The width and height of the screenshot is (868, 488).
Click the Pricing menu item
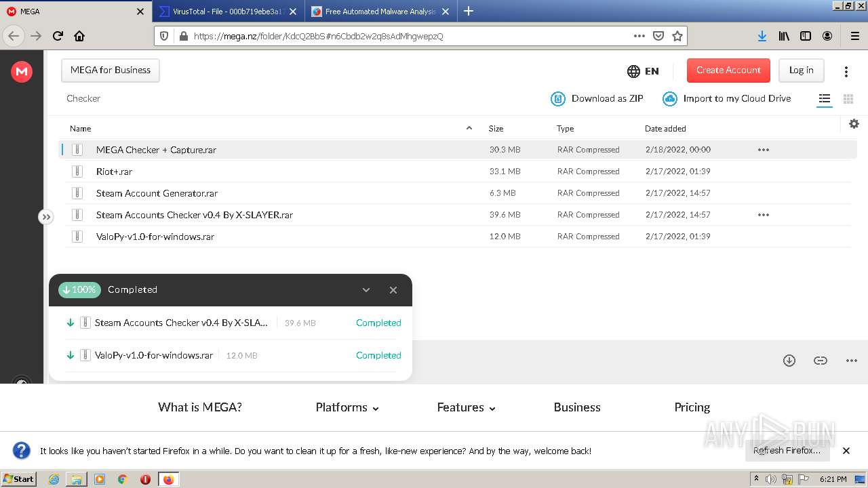click(x=692, y=407)
